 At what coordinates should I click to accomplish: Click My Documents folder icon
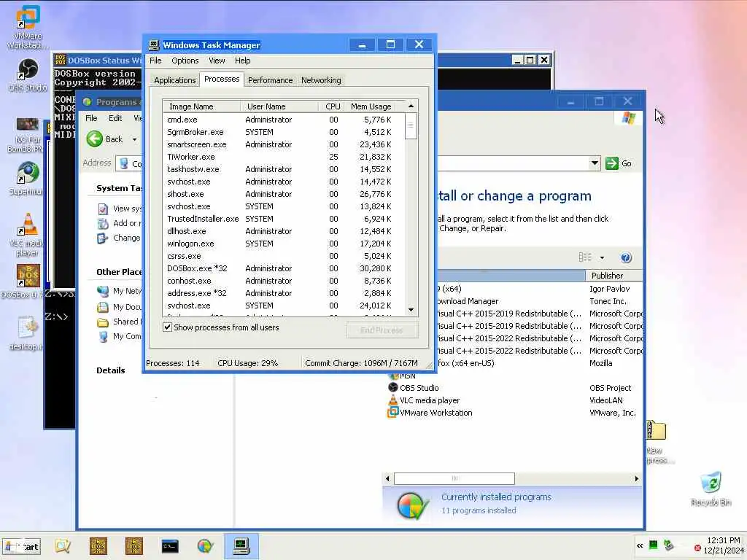click(x=103, y=307)
